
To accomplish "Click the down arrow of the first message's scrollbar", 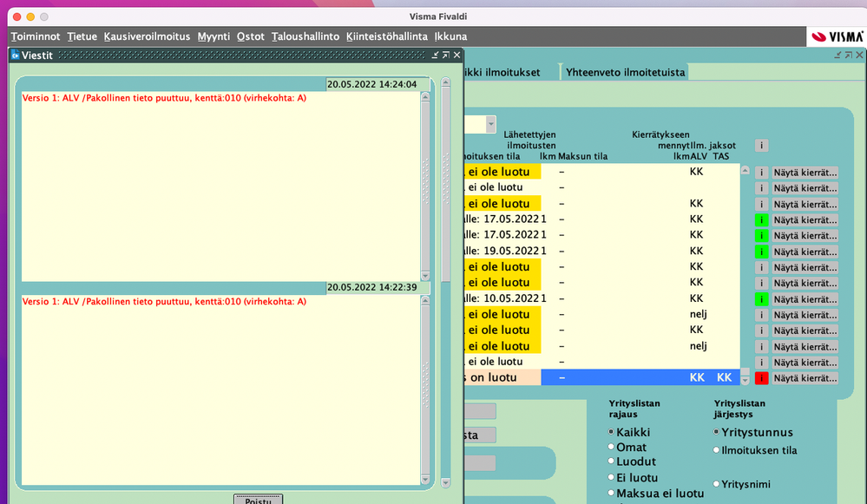I will (425, 276).
